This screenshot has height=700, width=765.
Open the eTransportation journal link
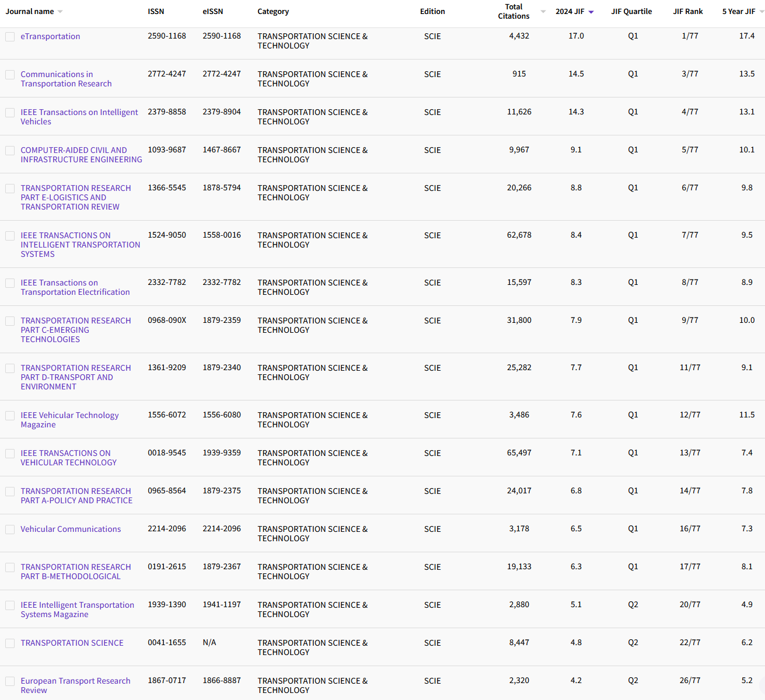(50, 36)
